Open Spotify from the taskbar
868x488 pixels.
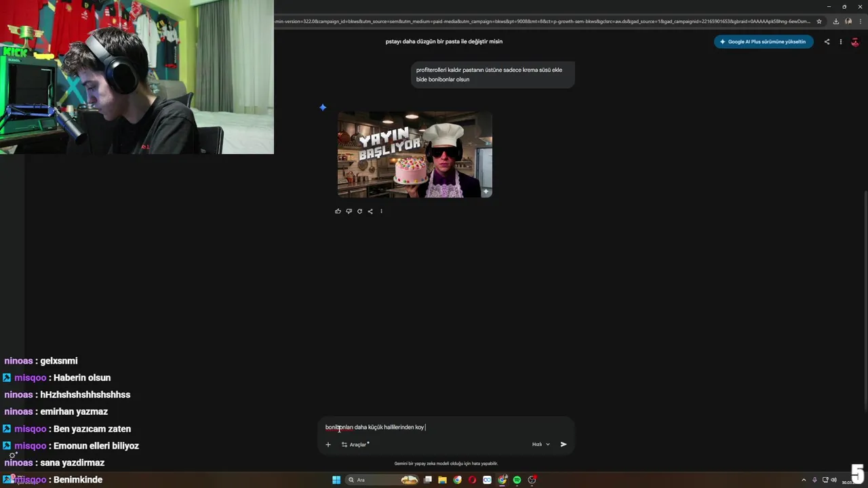(x=517, y=480)
